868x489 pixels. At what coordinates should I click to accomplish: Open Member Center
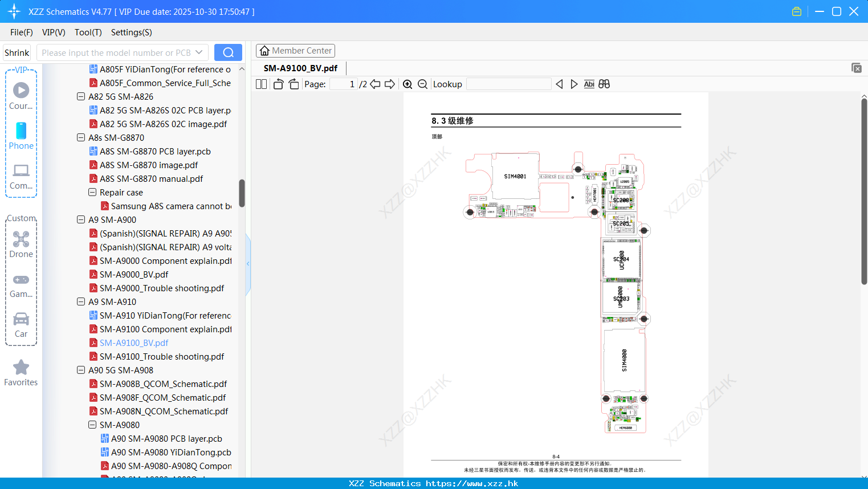point(295,51)
